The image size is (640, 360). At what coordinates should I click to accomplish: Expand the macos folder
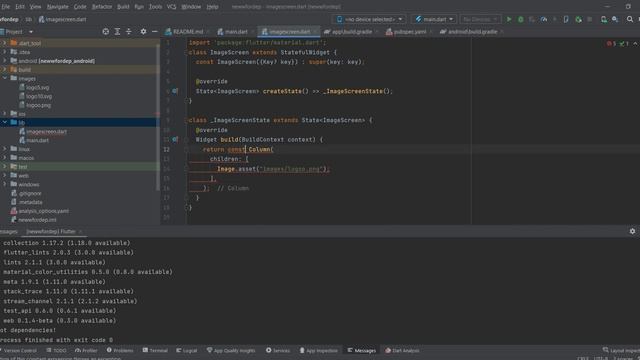[x=4, y=158]
